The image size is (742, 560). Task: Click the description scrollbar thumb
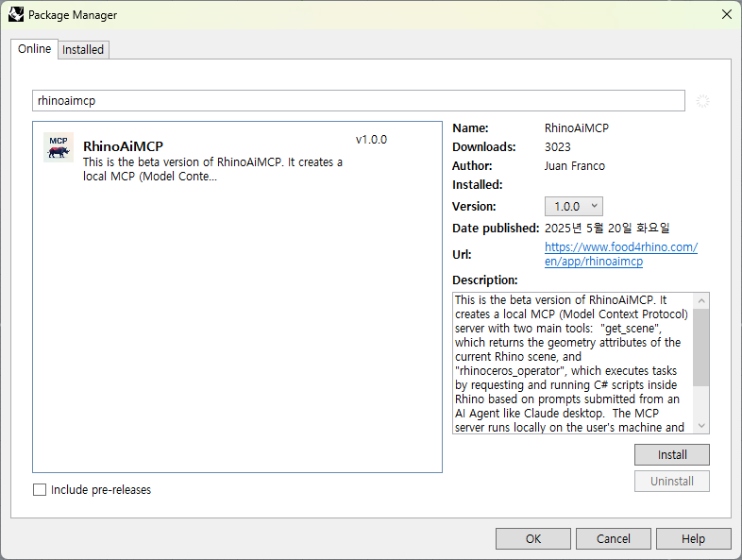click(701, 347)
